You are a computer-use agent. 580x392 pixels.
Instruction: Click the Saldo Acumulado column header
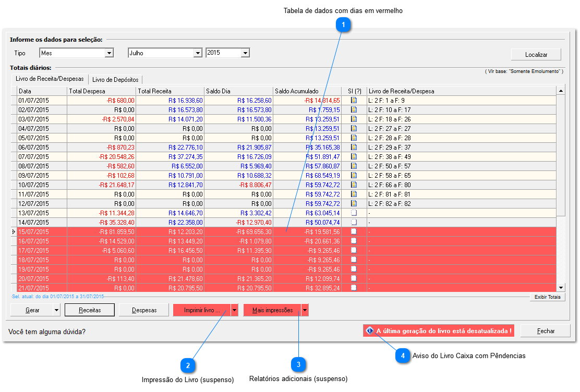pyautogui.click(x=307, y=91)
